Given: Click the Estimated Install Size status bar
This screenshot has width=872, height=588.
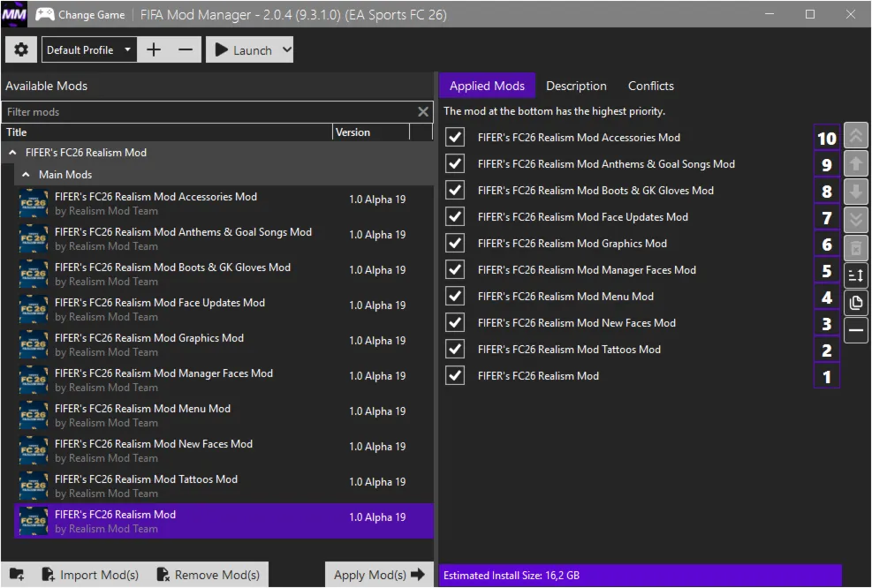Looking at the screenshot, I should pyautogui.click(x=641, y=576).
